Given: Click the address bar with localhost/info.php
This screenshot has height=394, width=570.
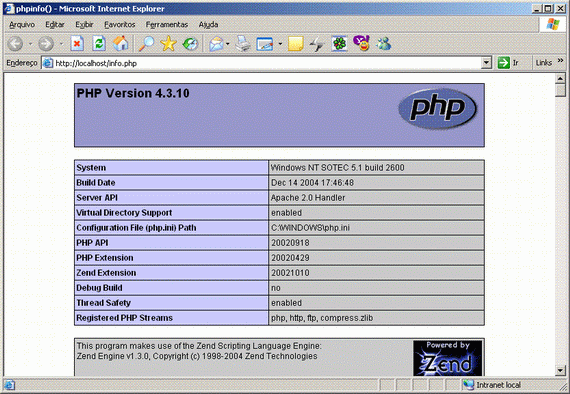Looking at the screenshot, I should click(x=267, y=63).
